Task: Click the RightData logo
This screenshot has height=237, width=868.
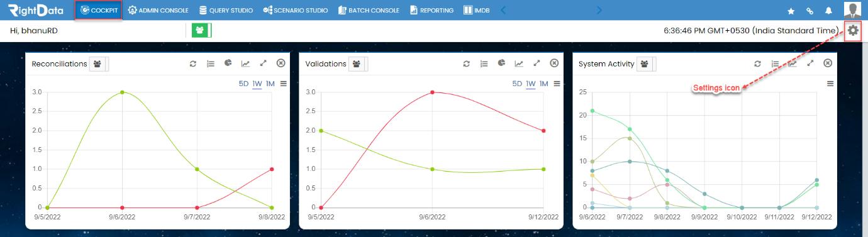Action: coord(35,10)
